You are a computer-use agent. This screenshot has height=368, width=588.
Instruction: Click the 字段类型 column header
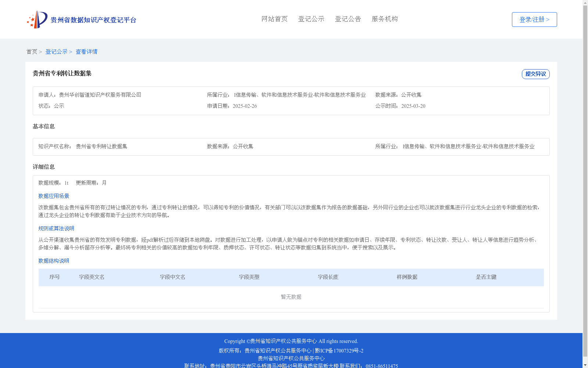[x=249, y=277]
